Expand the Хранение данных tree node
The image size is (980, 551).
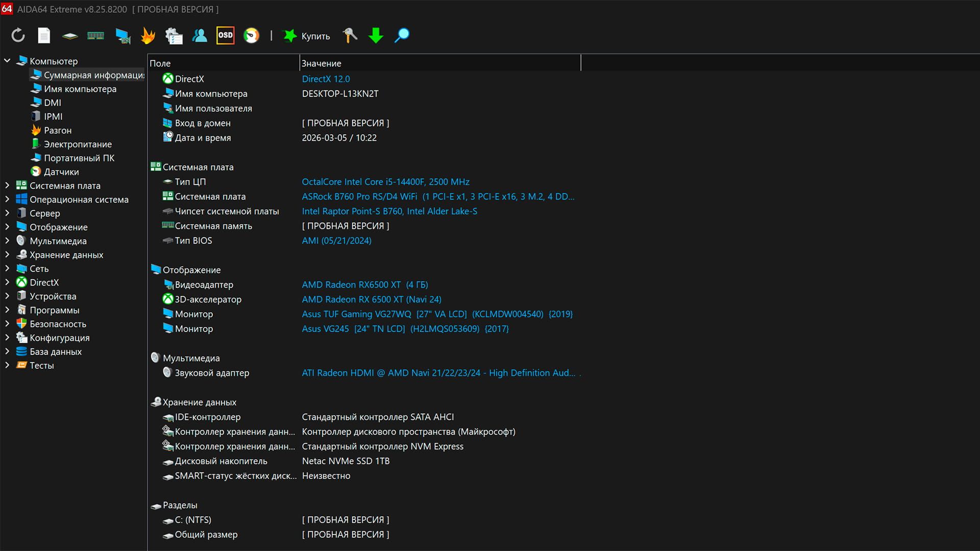[x=7, y=255]
